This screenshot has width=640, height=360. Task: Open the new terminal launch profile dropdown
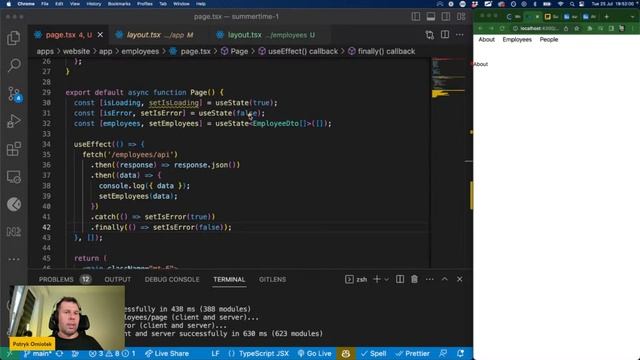coord(387,280)
